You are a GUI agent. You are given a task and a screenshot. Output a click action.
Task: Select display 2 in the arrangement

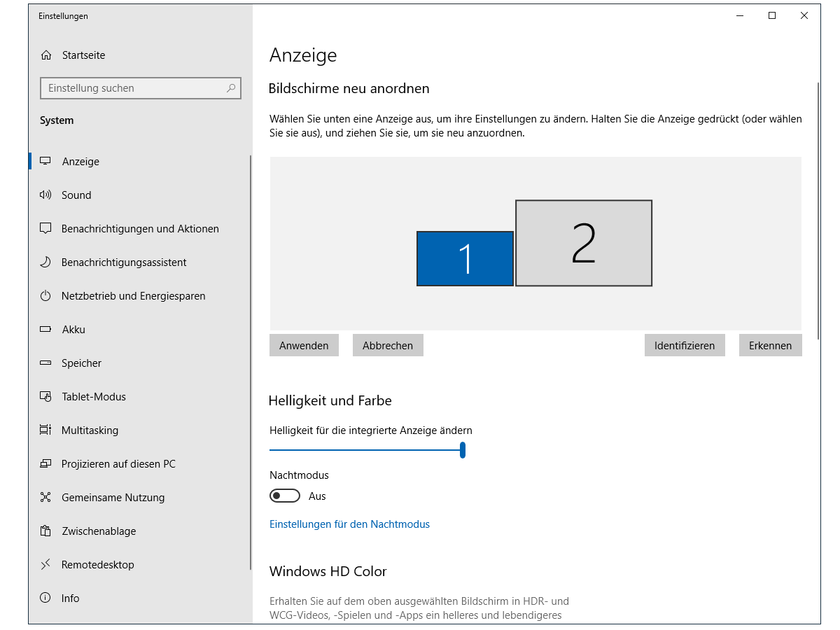(x=583, y=244)
